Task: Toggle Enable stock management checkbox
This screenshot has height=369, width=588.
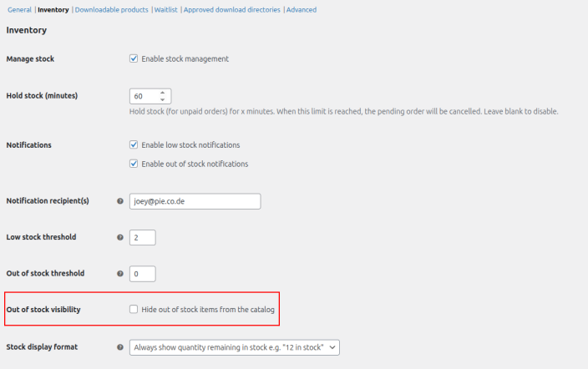Action: click(x=134, y=58)
